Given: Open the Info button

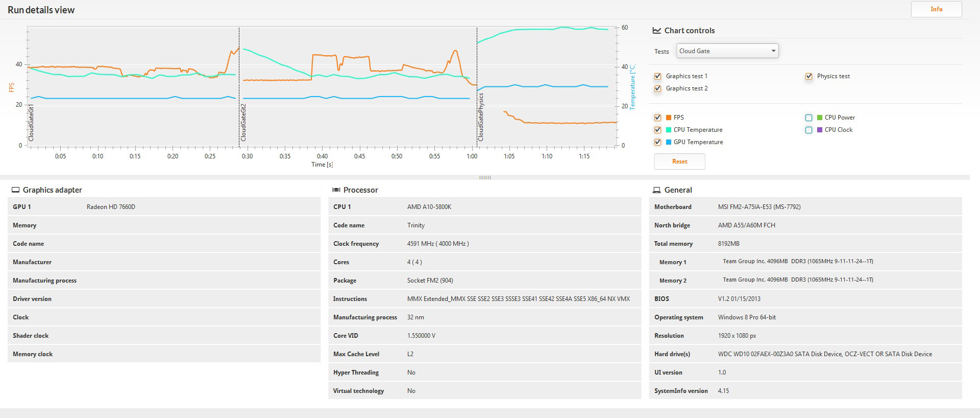Looking at the screenshot, I should (x=936, y=9).
